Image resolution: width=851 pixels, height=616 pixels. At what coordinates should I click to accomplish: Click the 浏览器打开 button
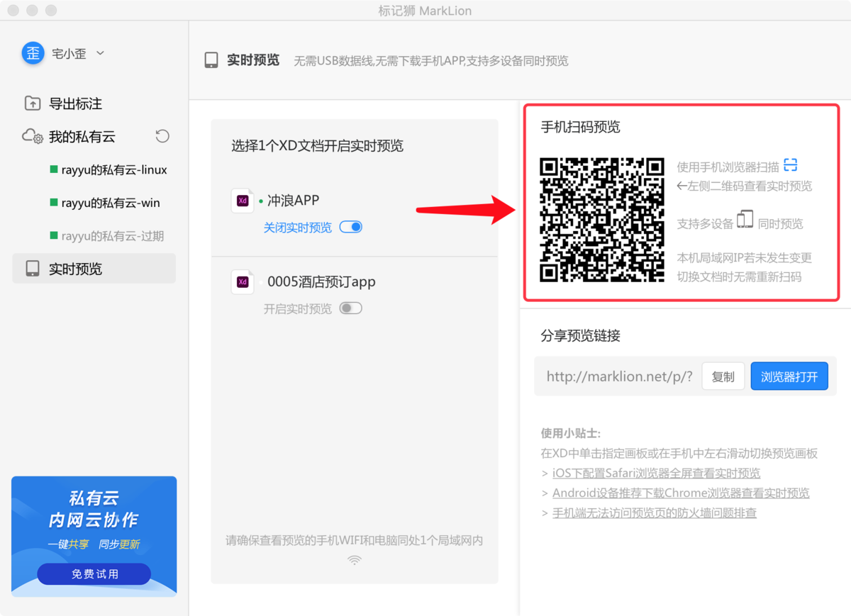tap(789, 376)
